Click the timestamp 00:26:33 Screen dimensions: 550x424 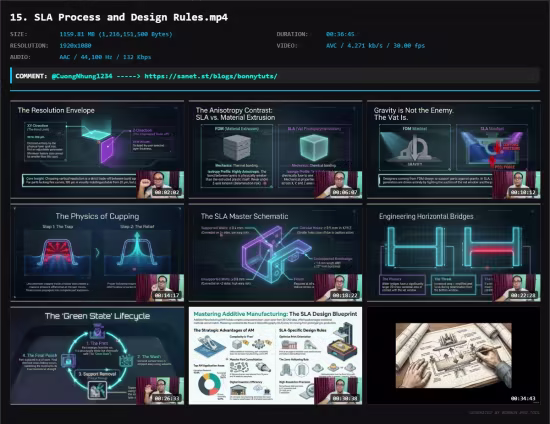click(x=167, y=398)
